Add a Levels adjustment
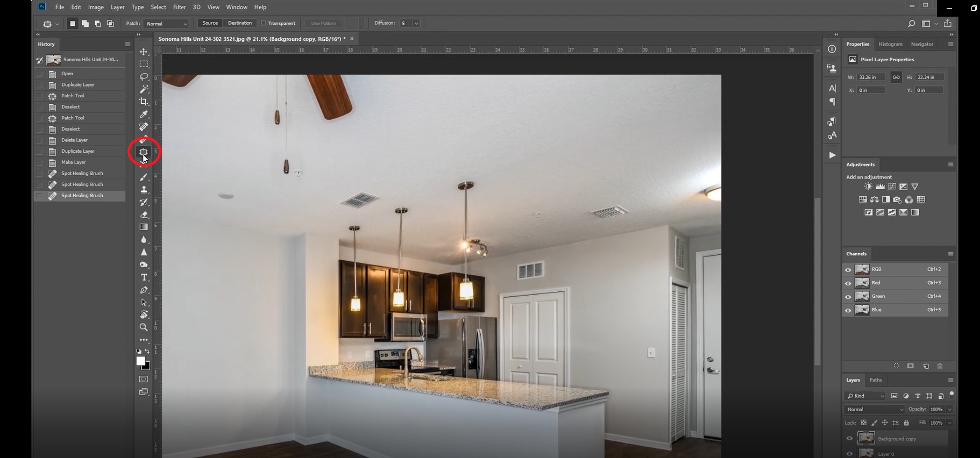 880,187
